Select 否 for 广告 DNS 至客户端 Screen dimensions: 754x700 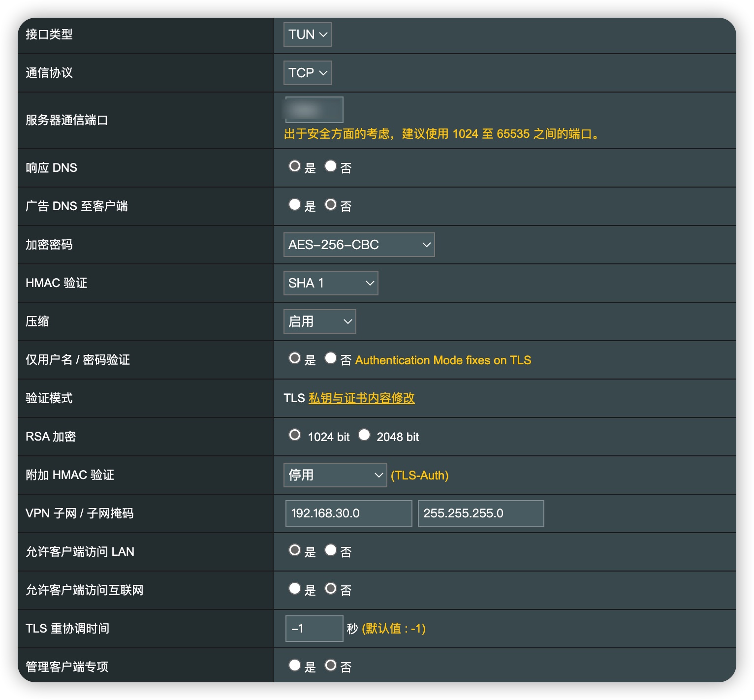pyautogui.click(x=330, y=205)
